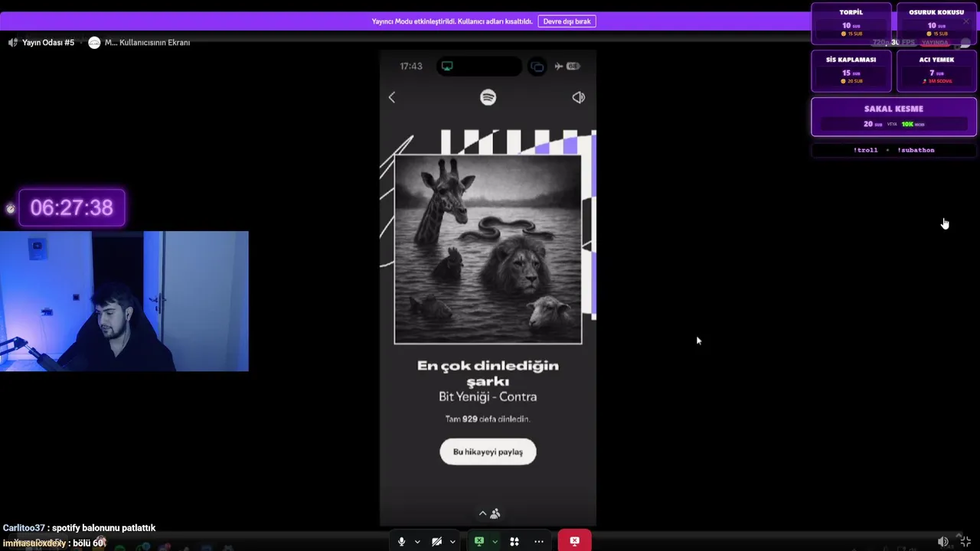The image size is (980, 551).
Task: Exit fullscreen with the bottom-right arrows icon
Action: coord(965,541)
